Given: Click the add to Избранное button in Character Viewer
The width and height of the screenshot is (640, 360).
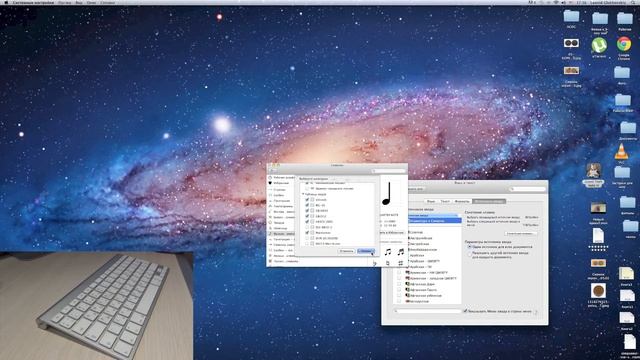Looking at the screenshot, I should point(393,233).
